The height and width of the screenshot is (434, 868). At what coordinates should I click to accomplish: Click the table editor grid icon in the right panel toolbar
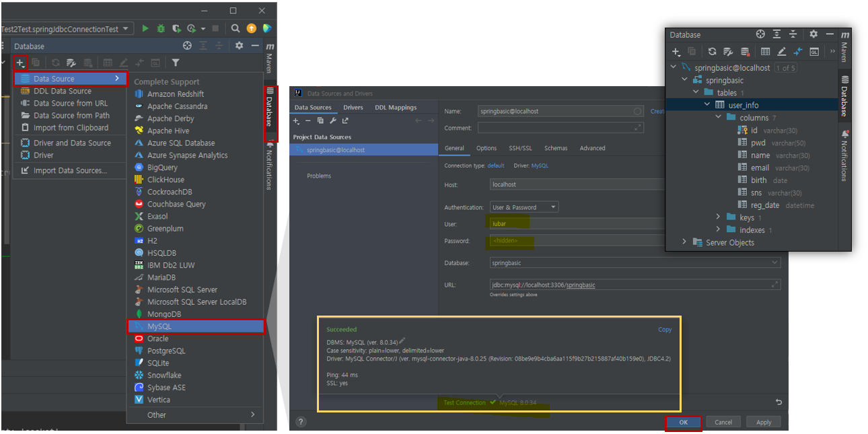tap(766, 51)
